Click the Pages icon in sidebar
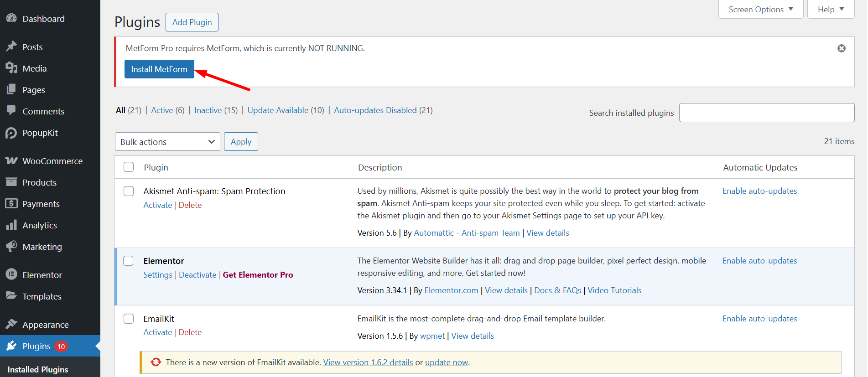Viewport: 868px width, 377px height. tap(11, 89)
